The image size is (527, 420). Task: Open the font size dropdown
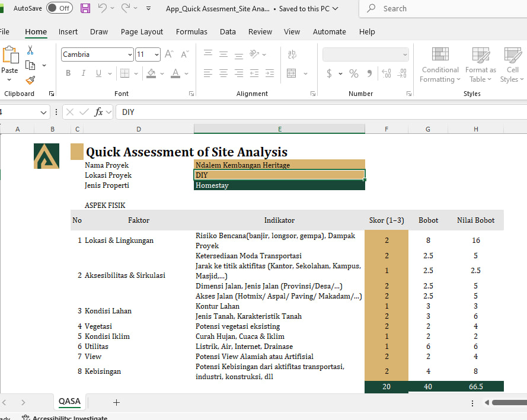pos(156,54)
